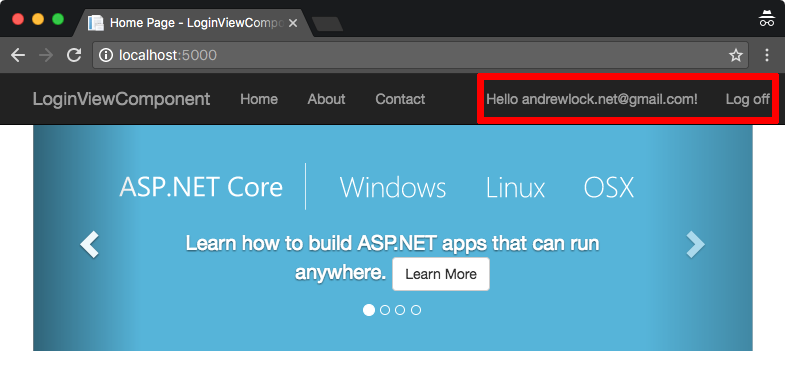Click the browser back arrow
This screenshot has width=785, height=366.
point(18,55)
